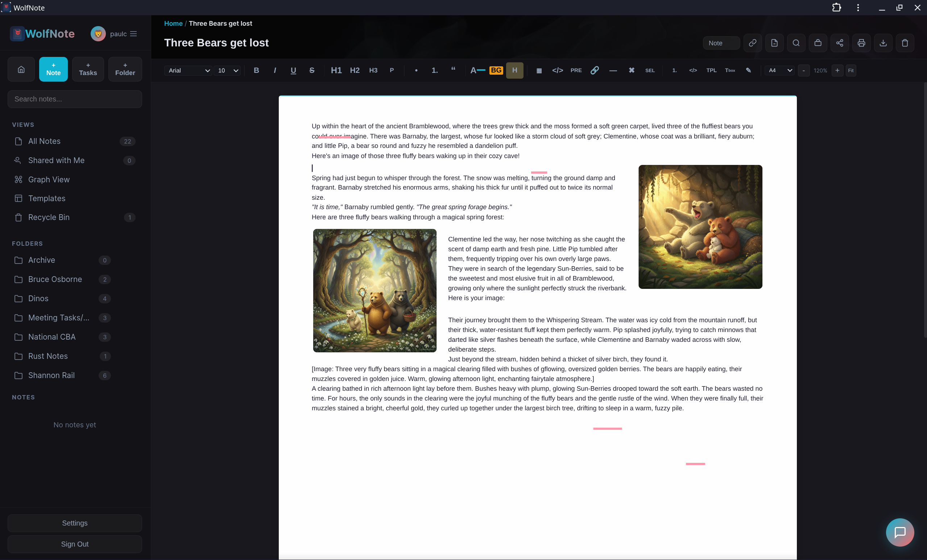Viewport: 927px width, 560px height.
Task: Click the paulc user avatar
Action: pyautogui.click(x=98, y=34)
